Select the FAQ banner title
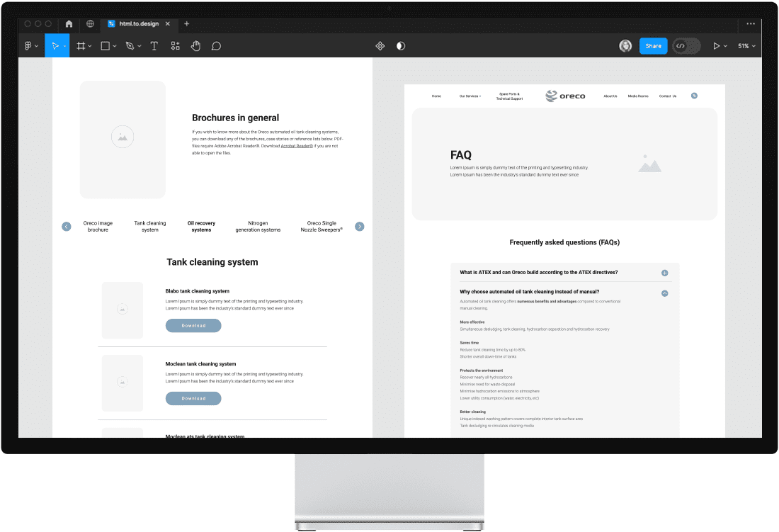779x532 pixels. pos(460,155)
